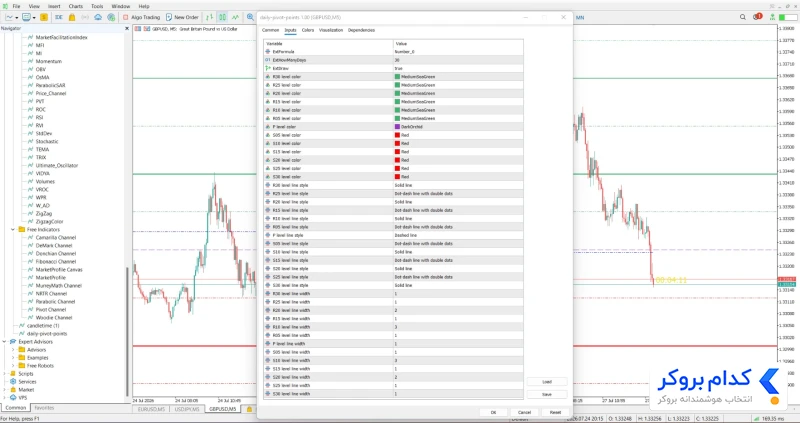Click the P level color DarkOrchid swatch
The height and width of the screenshot is (423, 800).
point(397,127)
